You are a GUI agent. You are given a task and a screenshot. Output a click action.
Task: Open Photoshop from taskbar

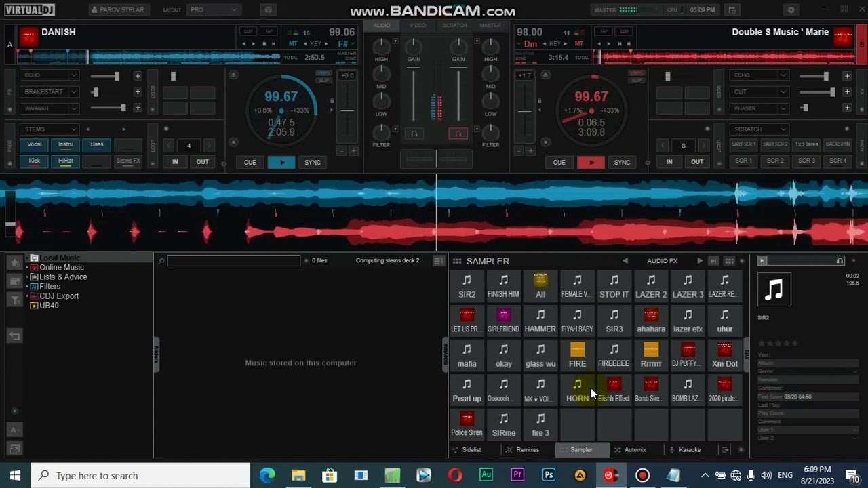point(549,475)
